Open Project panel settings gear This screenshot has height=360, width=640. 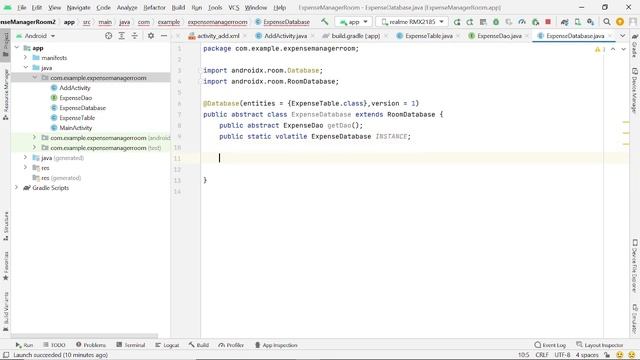pyautogui.click(x=151, y=36)
